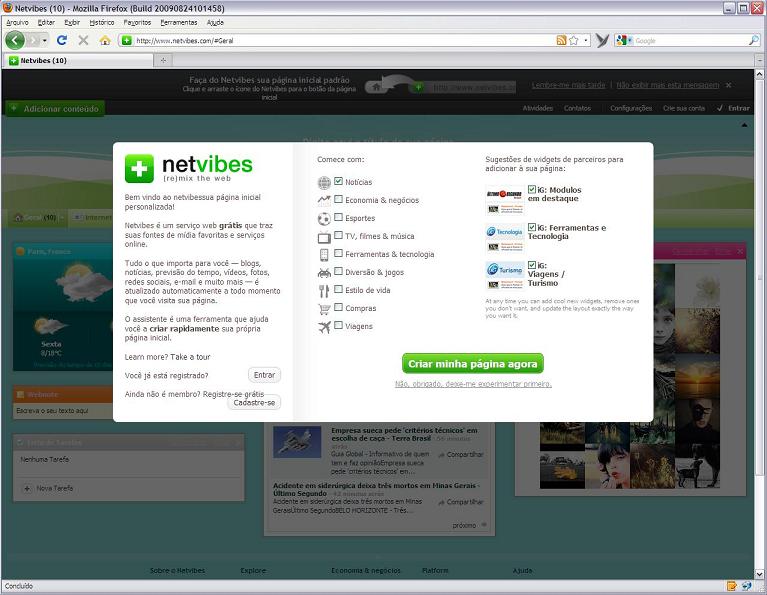Click the globe icon beside Notícias

point(324,183)
